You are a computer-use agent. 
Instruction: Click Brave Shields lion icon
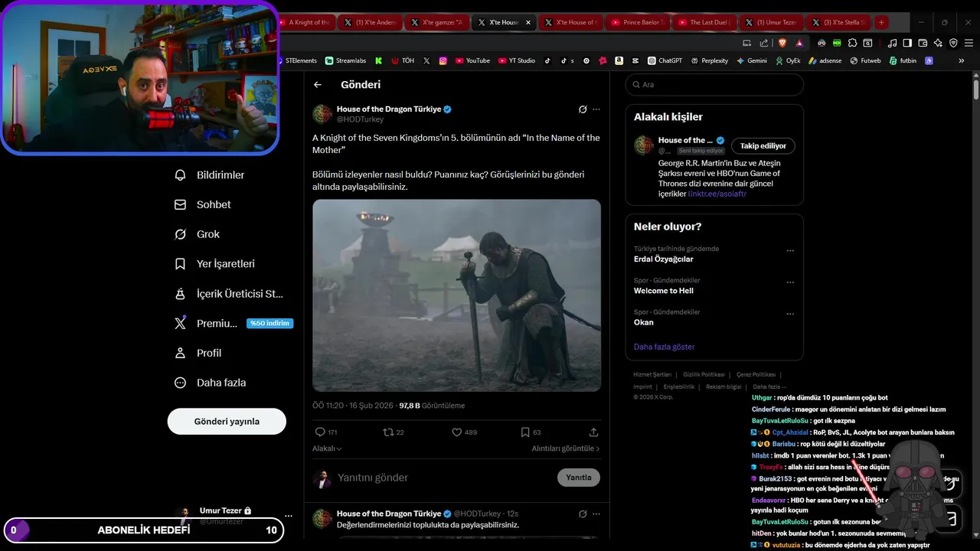[x=783, y=43]
